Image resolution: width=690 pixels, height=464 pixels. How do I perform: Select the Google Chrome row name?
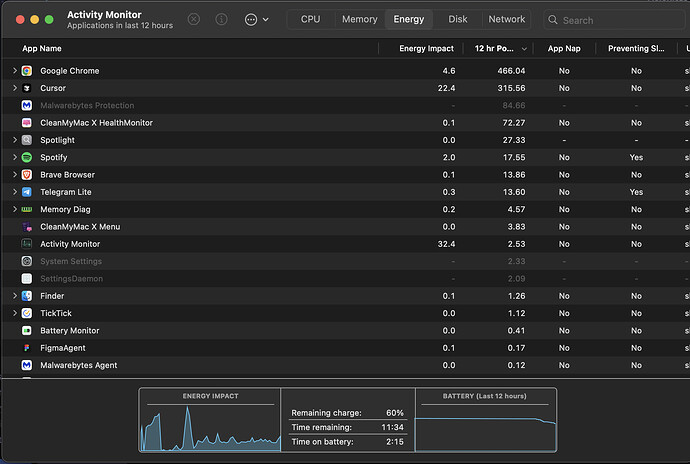pos(70,71)
